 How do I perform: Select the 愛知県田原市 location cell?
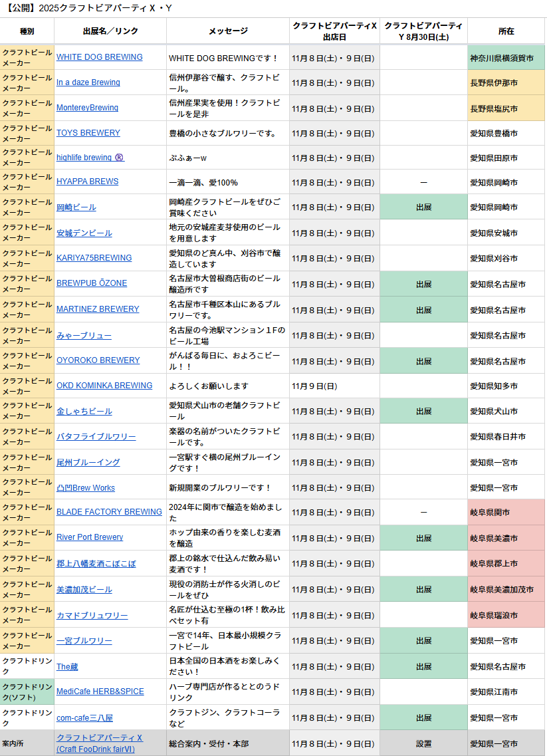tap(506, 158)
